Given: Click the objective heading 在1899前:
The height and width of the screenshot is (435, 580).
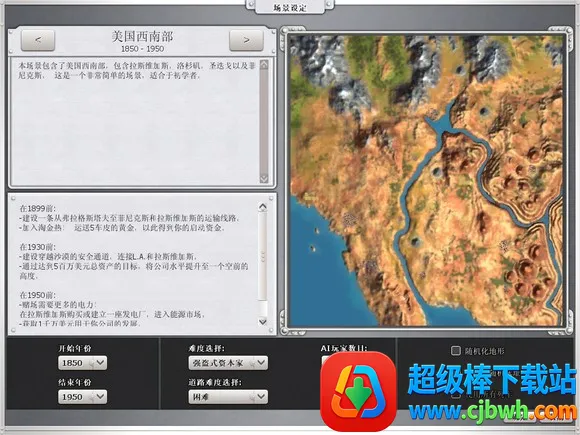Looking at the screenshot, I should (x=38, y=209).
